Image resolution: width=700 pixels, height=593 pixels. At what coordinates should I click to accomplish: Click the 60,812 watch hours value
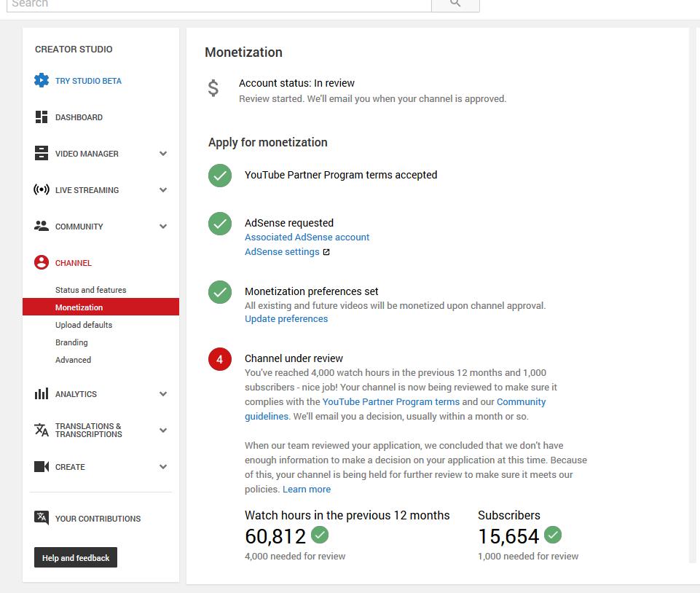tap(275, 536)
